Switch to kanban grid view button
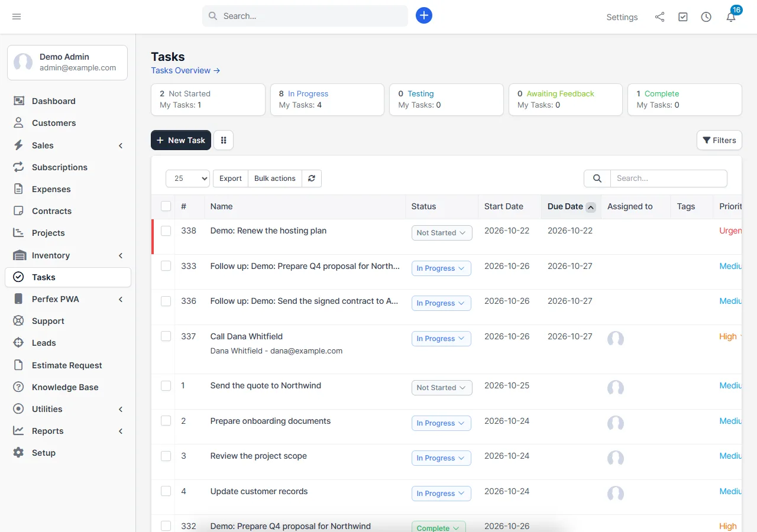 coord(224,140)
